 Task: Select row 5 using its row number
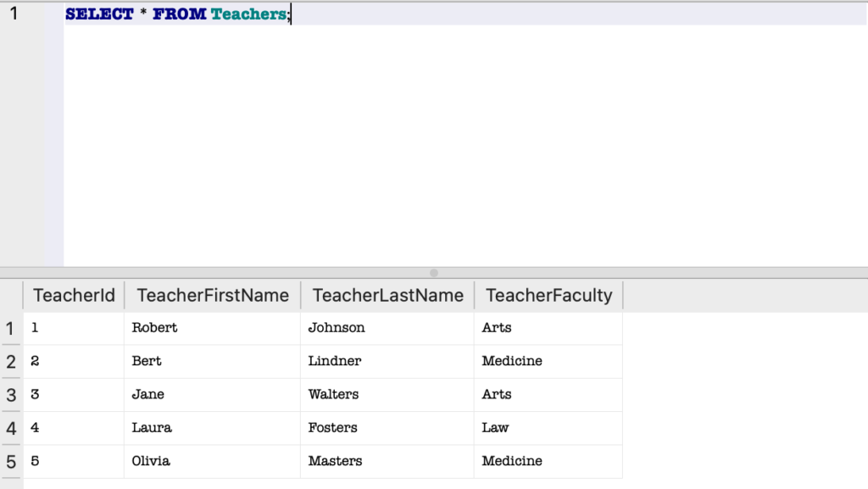(x=10, y=461)
